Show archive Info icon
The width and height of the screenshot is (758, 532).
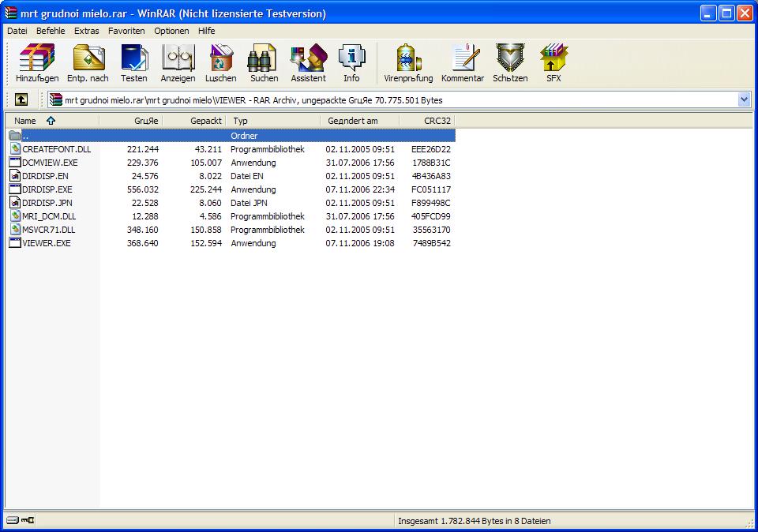point(351,63)
